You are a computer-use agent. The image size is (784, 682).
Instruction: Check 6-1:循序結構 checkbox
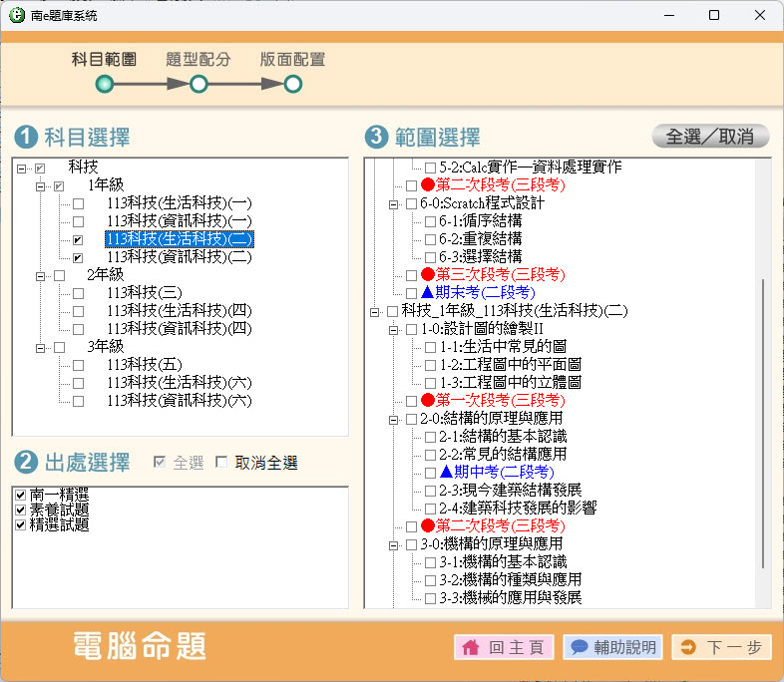tap(430, 221)
